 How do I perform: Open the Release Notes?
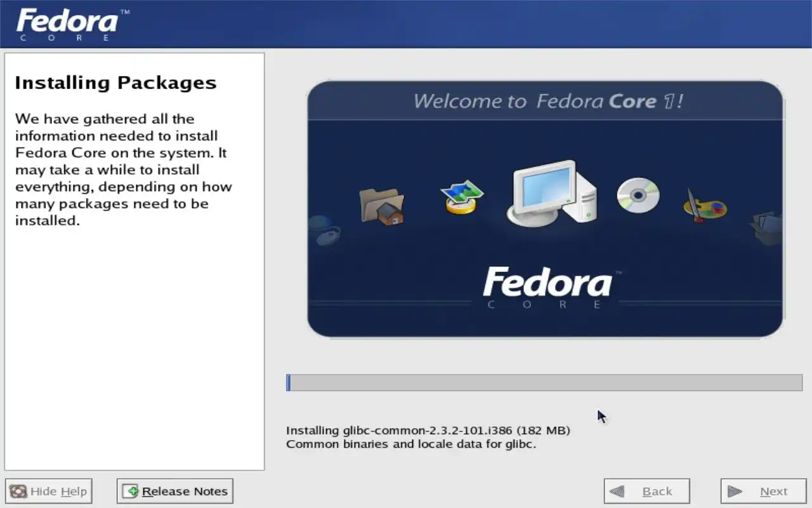175,491
